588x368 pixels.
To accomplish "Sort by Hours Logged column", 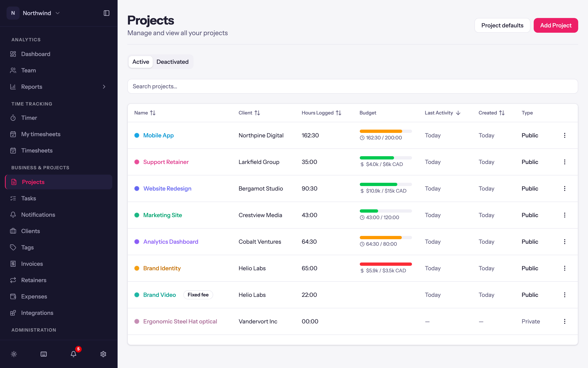I will tap(321, 113).
